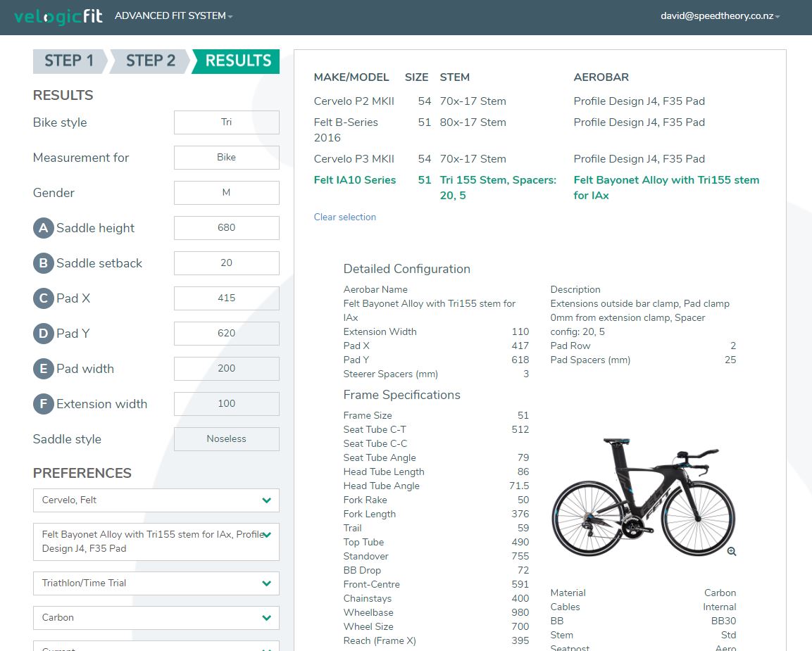Open the Advanced Fit System dropdown menu
This screenshot has height=651, width=812.
[173, 16]
